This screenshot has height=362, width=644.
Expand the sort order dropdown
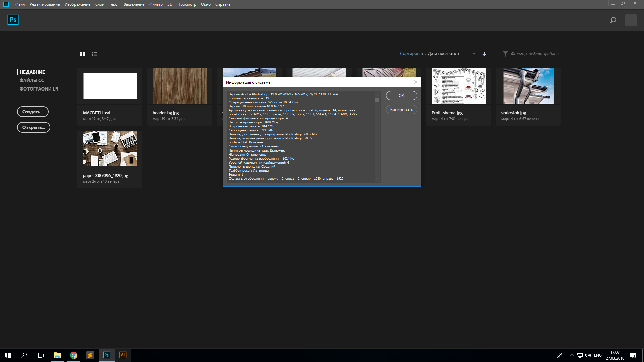(x=474, y=54)
